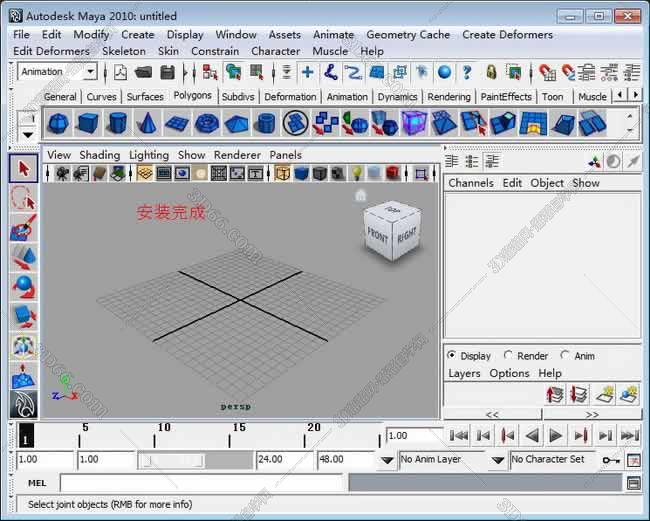Expand the No Anim Layer dropdown
This screenshot has width=650, height=521.
pos(497,460)
